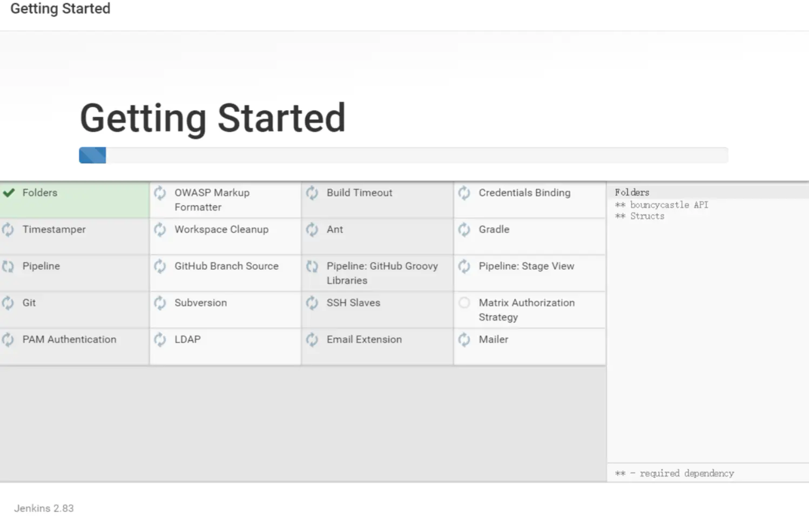The width and height of the screenshot is (809, 532).
Task: Click the spinning sync icon next to Timestamper
Action: [x=8, y=229]
